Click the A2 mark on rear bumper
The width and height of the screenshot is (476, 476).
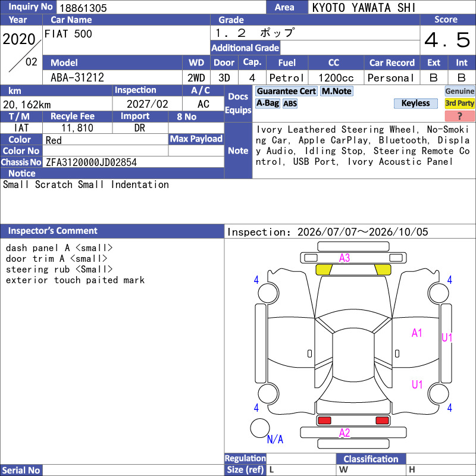pos(345,433)
